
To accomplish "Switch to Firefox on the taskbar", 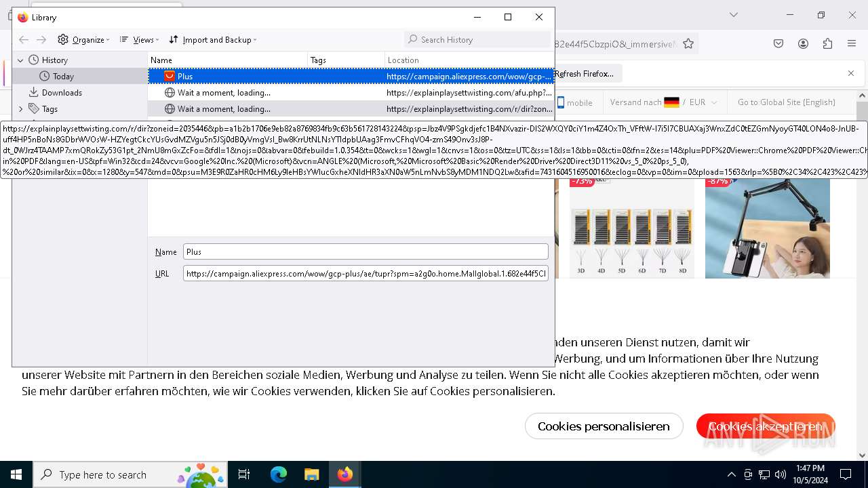I will (x=344, y=474).
